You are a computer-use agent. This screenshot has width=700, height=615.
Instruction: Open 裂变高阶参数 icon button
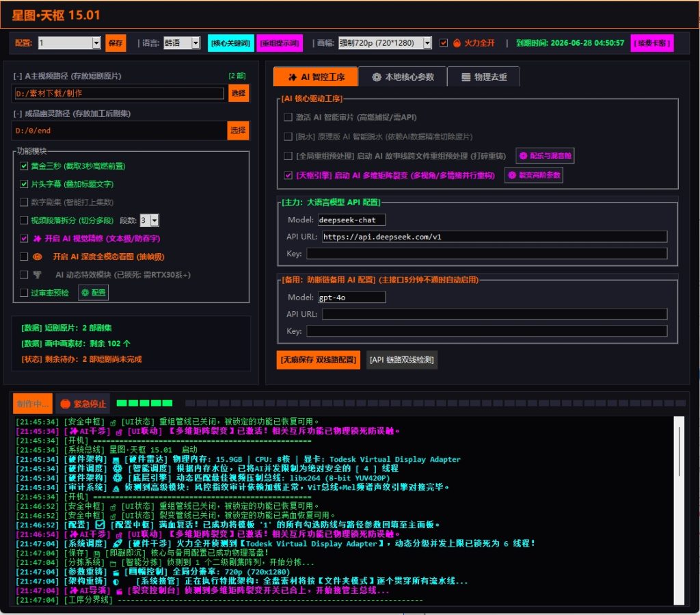click(534, 174)
